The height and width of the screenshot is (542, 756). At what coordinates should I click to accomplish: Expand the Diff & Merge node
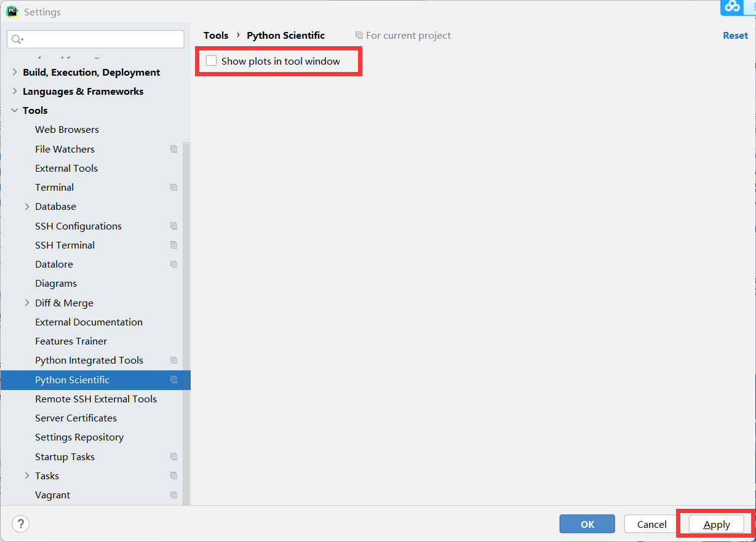pos(27,303)
